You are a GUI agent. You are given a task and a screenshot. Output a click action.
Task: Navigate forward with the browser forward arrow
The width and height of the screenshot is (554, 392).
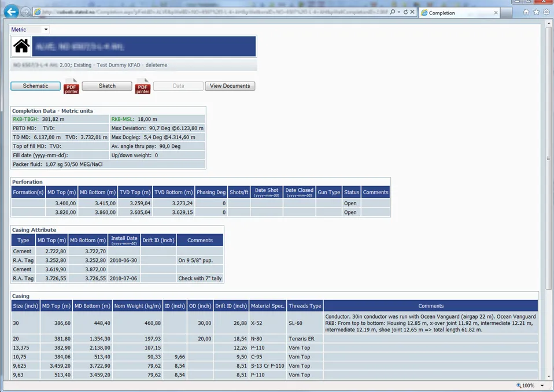point(24,12)
